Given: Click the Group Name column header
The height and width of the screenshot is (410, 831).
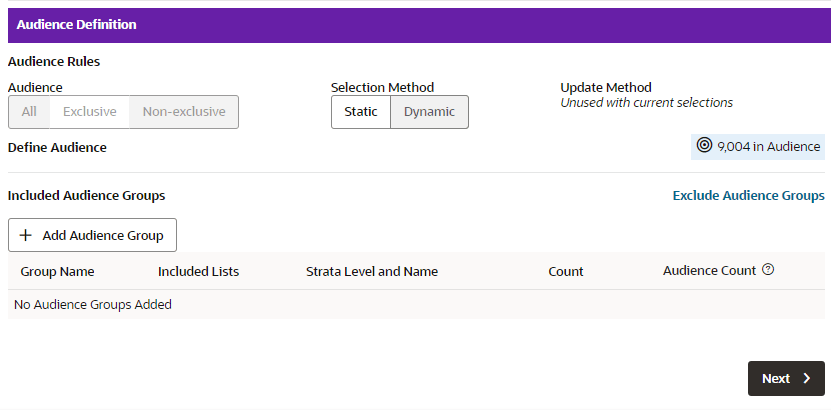Looking at the screenshot, I should (x=57, y=271).
